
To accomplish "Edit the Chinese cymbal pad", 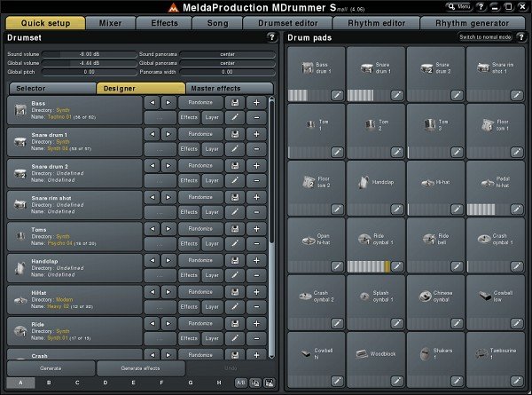I will point(457,324).
